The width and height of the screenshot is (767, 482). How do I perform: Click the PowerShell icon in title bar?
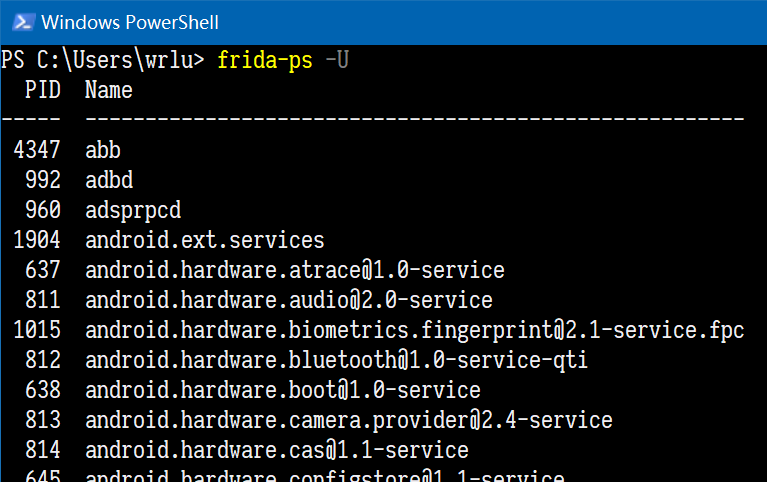coord(23,22)
